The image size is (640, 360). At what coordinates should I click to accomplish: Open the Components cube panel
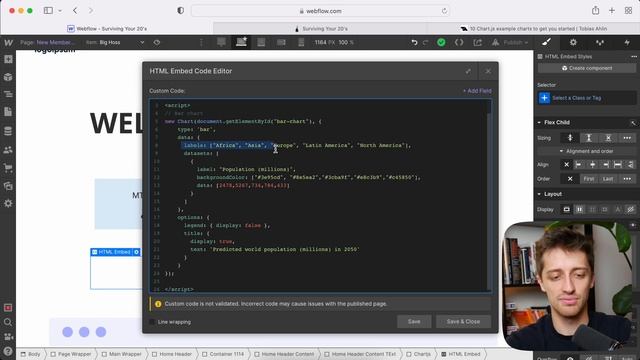point(8,77)
